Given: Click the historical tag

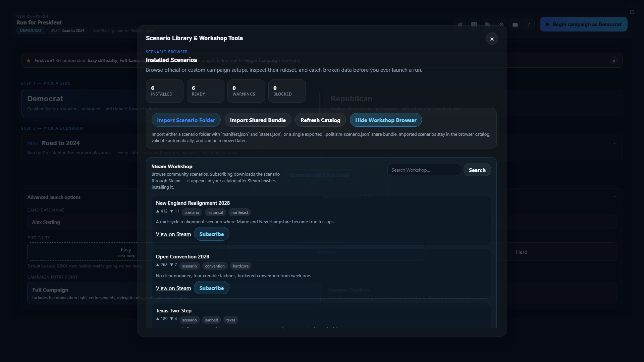Looking at the screenshot, I should [215, 213].
